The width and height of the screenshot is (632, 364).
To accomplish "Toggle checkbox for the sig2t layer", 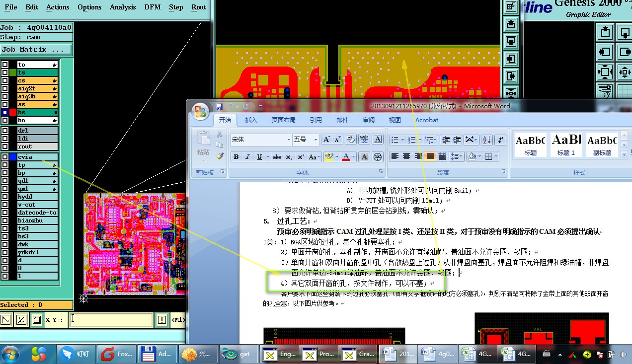I will [4, 88].
